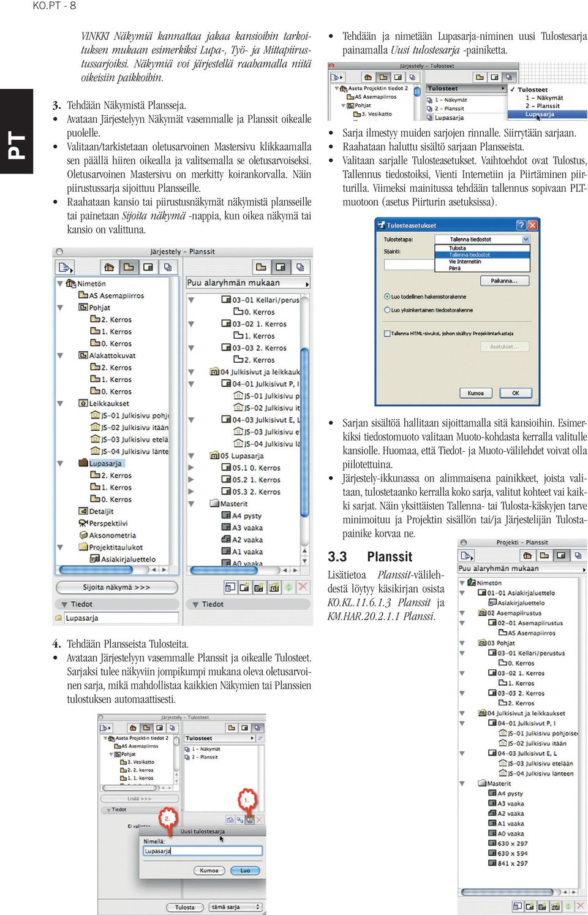Collapse the Leikkaukset folder in the left tree
The image size is (588, 915).
61,403
